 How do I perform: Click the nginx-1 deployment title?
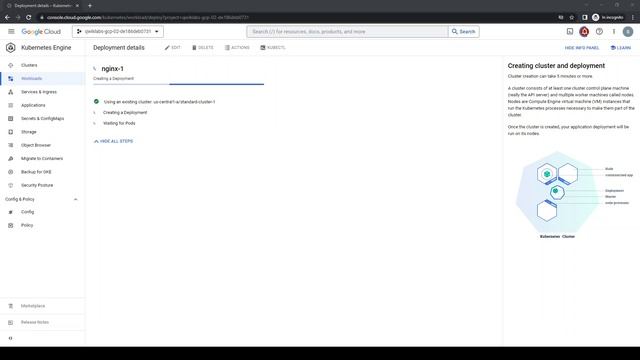113,69
